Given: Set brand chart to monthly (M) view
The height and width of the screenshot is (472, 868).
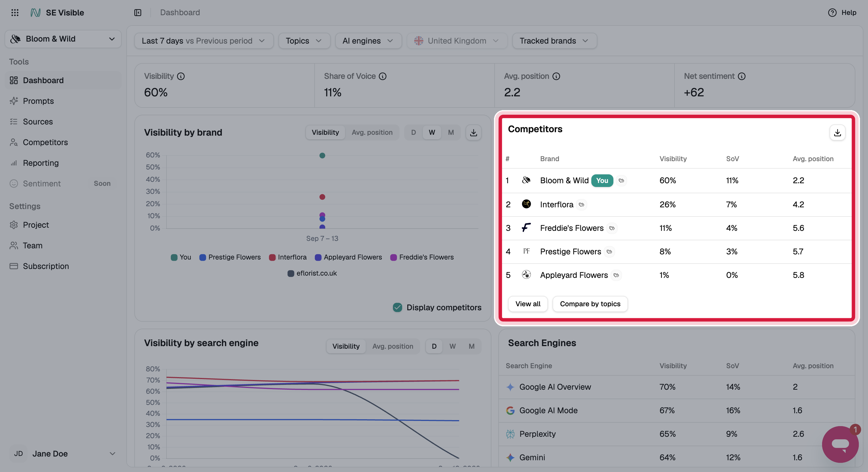Looking at the screenshot, I should (x=451, y=132).
